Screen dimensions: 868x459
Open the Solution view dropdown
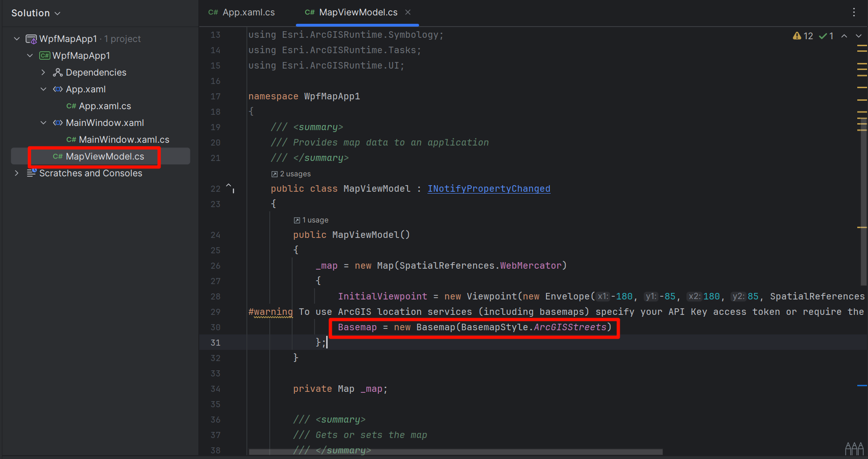[36, 13]
